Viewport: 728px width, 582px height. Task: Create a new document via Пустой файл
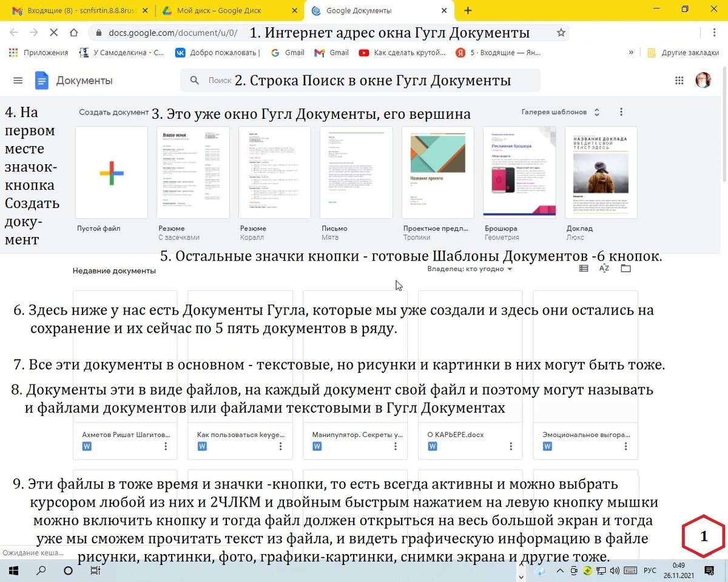(x=110, y=172)
